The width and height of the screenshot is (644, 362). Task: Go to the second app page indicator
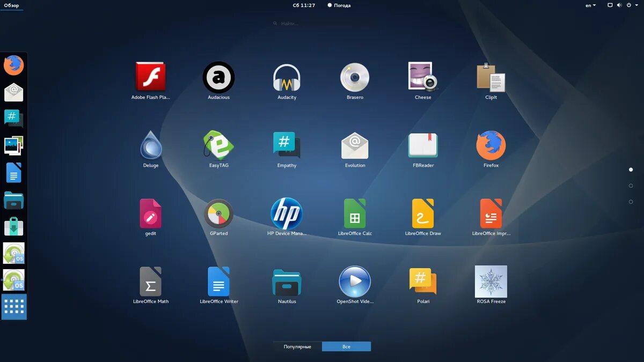coord(631,186)
